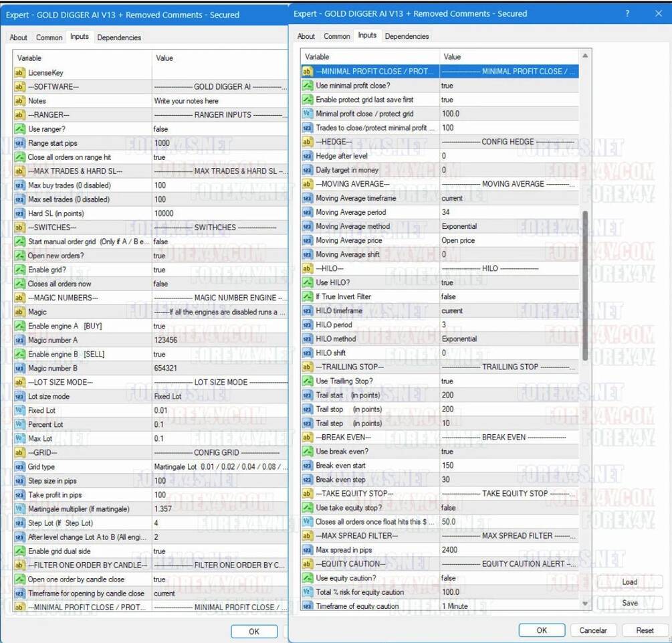Toggle the Use take equity stop? value
The height and width of the screenshot is (643, 672).
click(509, 507)
